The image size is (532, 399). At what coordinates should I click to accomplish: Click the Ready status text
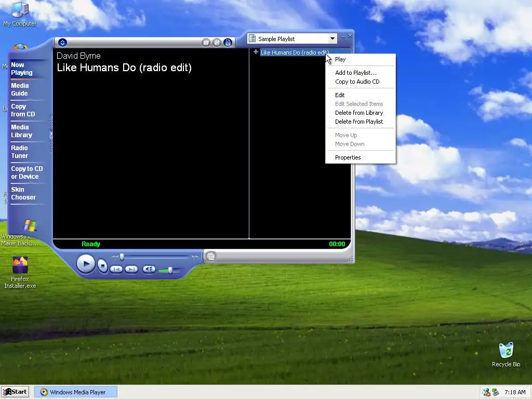(x=90, y=244)
